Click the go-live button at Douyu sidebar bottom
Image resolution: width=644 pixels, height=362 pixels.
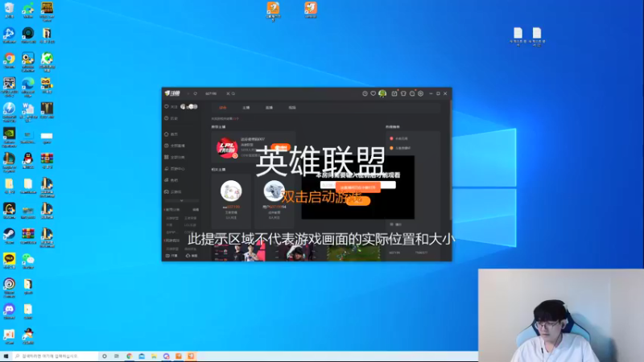point(171,256)
